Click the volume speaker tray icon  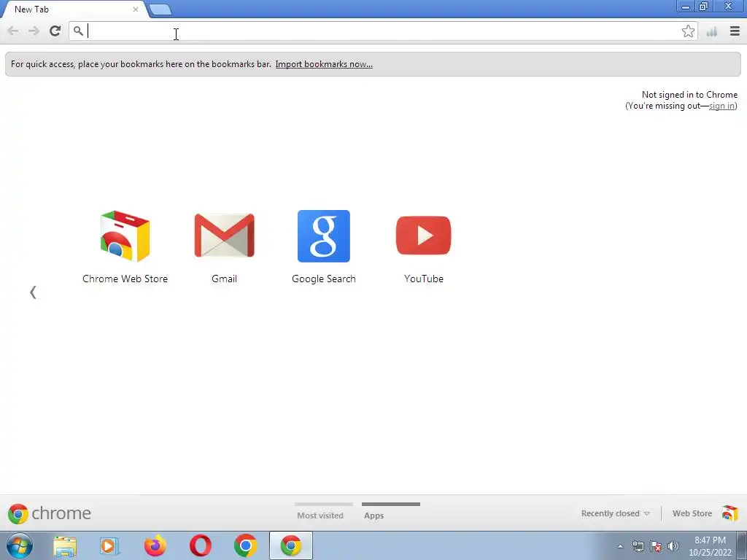point(673,547)
